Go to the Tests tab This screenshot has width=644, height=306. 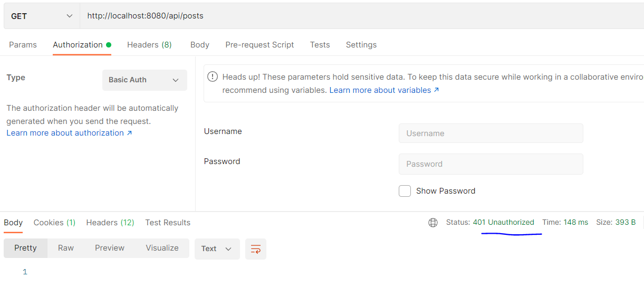tap(320, 45)
